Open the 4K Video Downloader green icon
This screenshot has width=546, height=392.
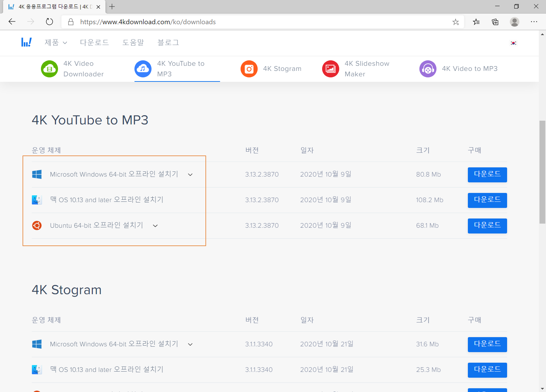pyautogui.click(x=49, y=69)
